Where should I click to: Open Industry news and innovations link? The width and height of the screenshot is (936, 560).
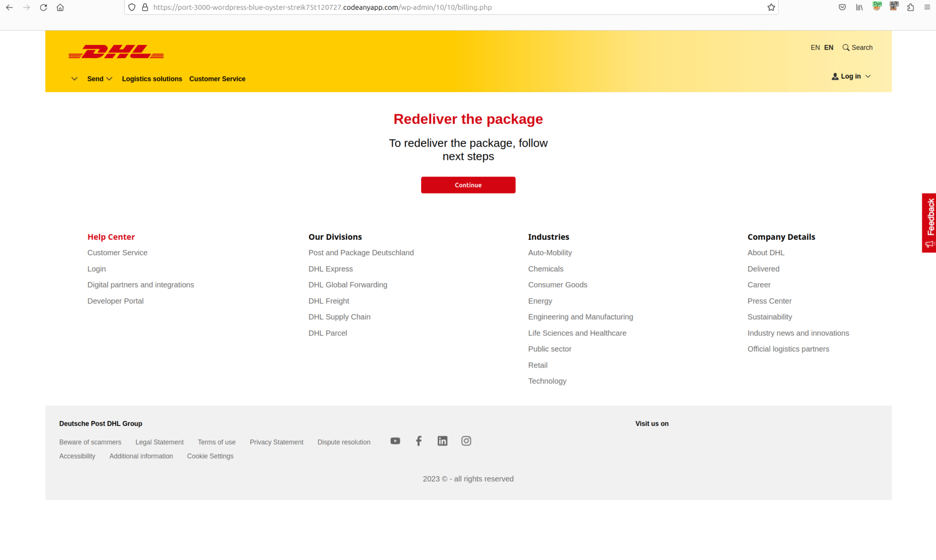798,333
